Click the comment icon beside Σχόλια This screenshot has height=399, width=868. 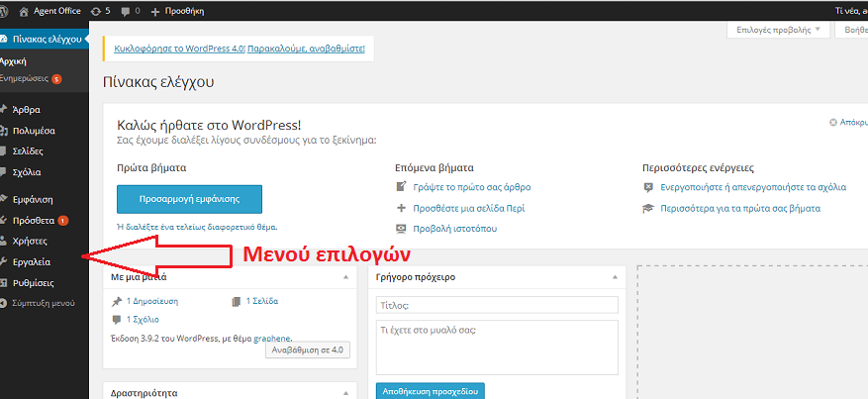tap(3, 171)
